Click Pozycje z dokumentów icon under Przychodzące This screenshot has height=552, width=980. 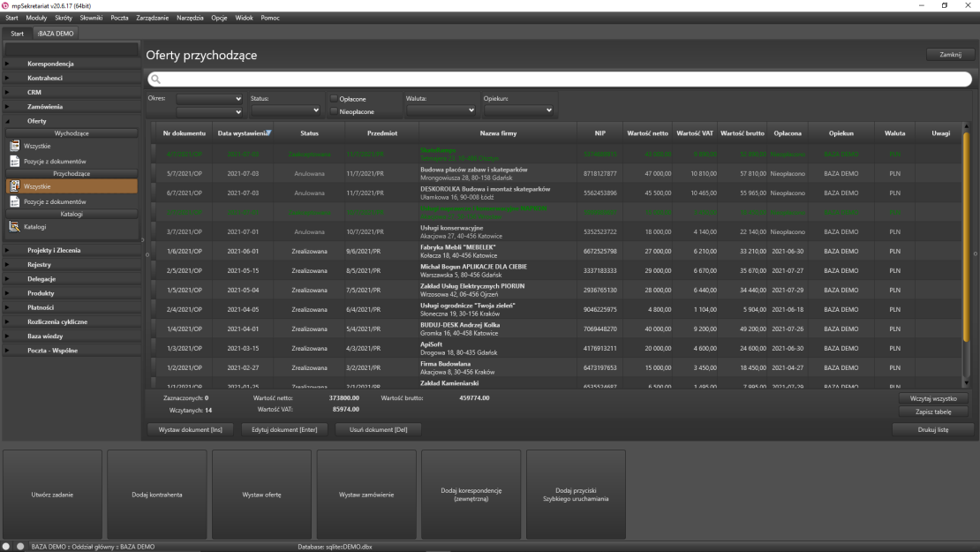(14, 202)
